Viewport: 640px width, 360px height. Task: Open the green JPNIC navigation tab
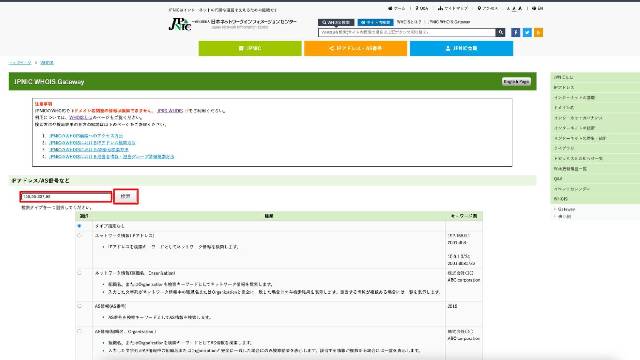[x=250, y=48]
